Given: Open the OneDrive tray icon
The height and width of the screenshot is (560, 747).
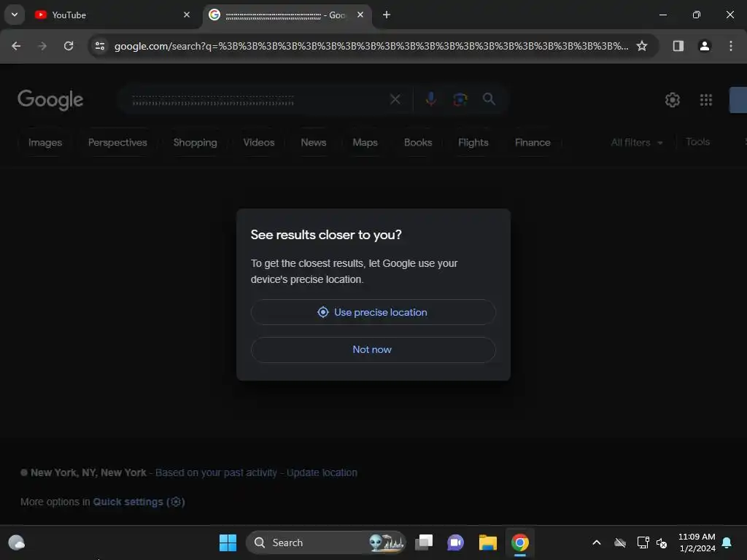Looking at the screenshot, I should tap(620, 542).
